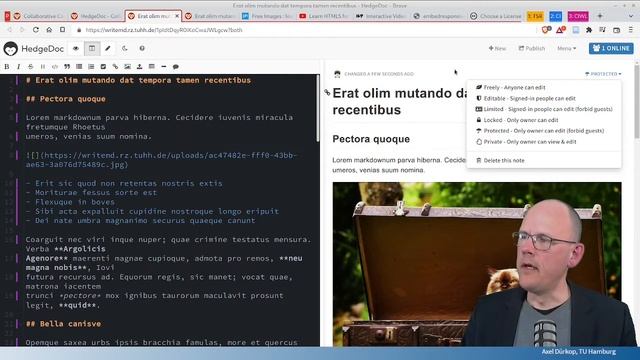Collapse the Protected permission dropdown
The image size is (640, 360).
(603, 74)
